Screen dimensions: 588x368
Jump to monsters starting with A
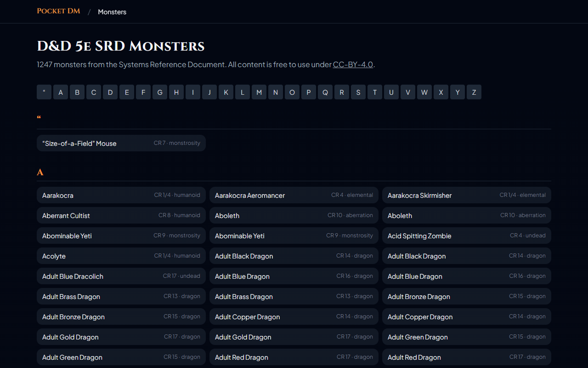pos(60,92)
